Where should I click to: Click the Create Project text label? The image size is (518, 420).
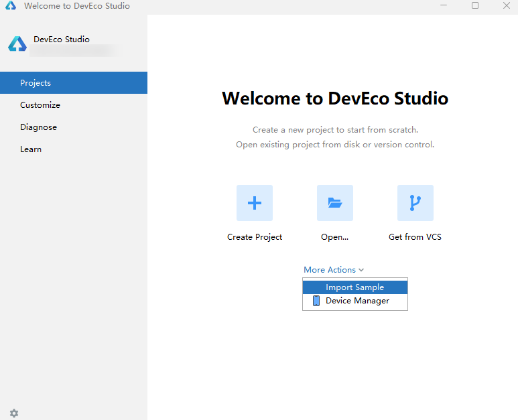[255, 237]
